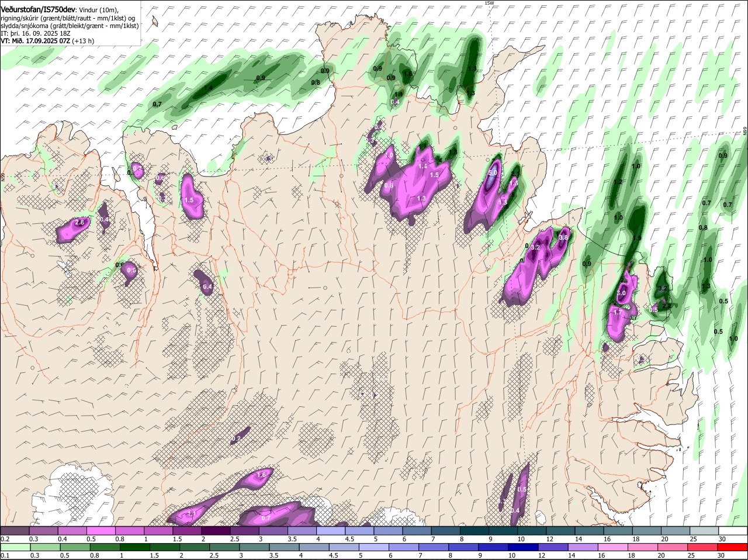Screen dimensions: 748x560
Task: Click the pale mint 0.1 mm rain legend swatch
Action: (15, 547)
